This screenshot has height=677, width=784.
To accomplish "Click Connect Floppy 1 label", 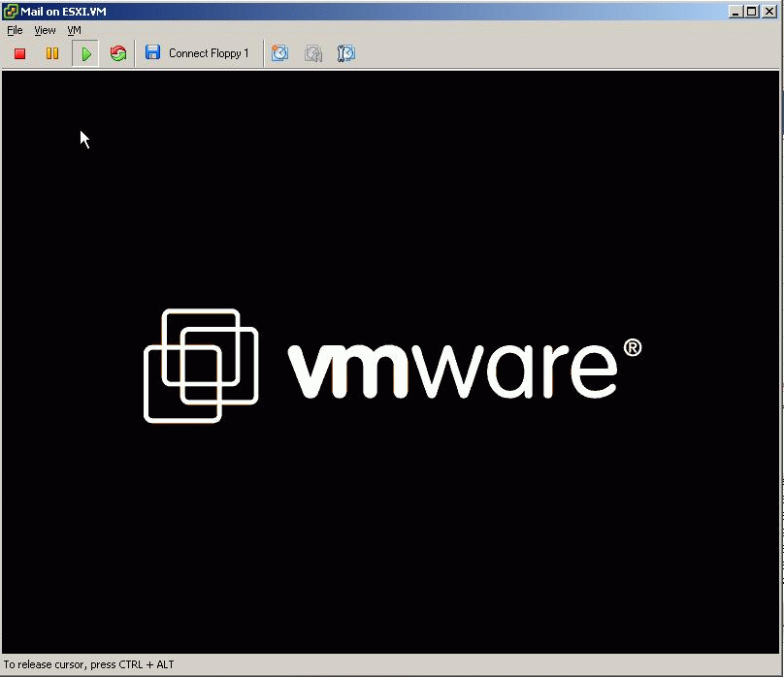I will pyautogui.click(x=209, y=53).
